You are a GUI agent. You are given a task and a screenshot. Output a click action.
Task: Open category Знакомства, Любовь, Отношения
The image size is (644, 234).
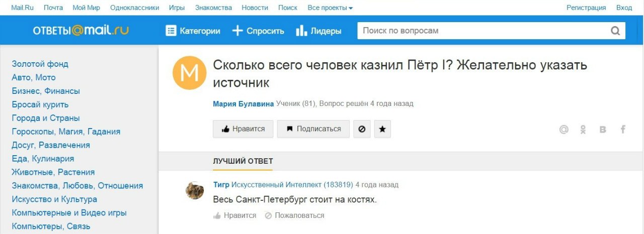[77, 186]
